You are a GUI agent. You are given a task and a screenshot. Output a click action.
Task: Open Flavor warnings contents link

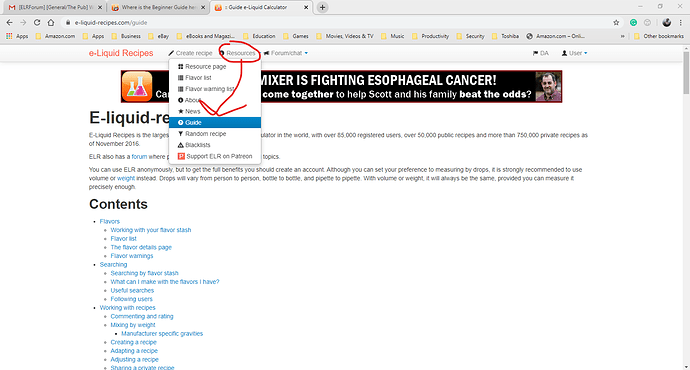[132, 256]
